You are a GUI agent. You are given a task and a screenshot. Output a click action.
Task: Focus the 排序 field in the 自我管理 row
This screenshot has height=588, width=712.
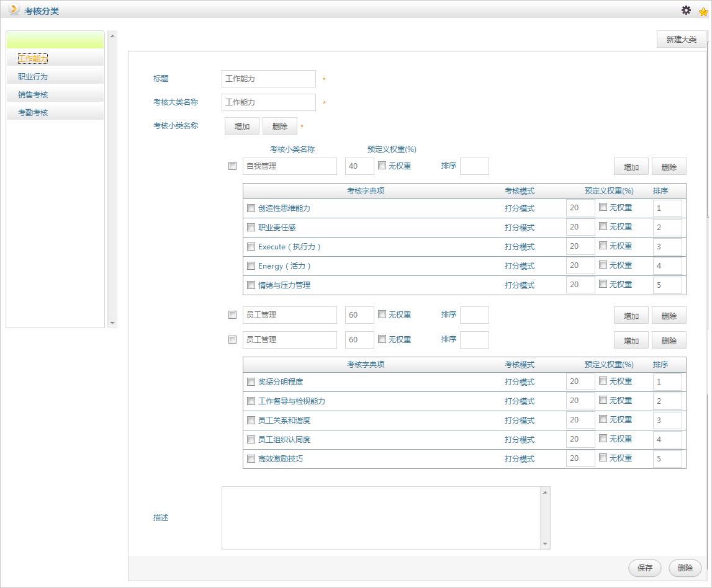(x=474, y=166)
